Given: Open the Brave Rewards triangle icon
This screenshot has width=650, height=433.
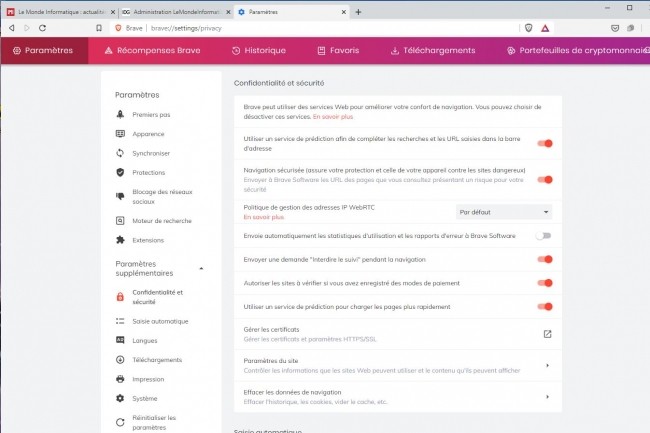Looking at the screenshot, I should (x=545, y=28).
